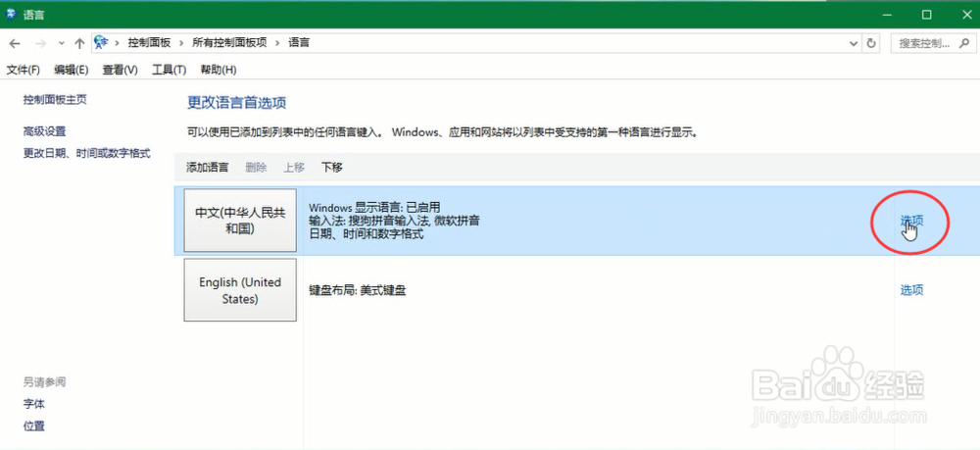This screenshot has height=450, width=980.
Task: Go back using the back arrow
Action: click(x=15, y=43)
